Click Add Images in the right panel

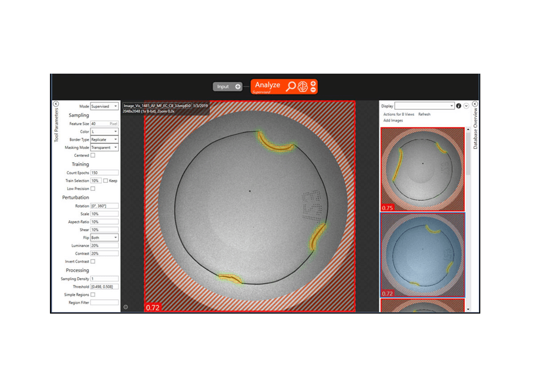(393, 121)
